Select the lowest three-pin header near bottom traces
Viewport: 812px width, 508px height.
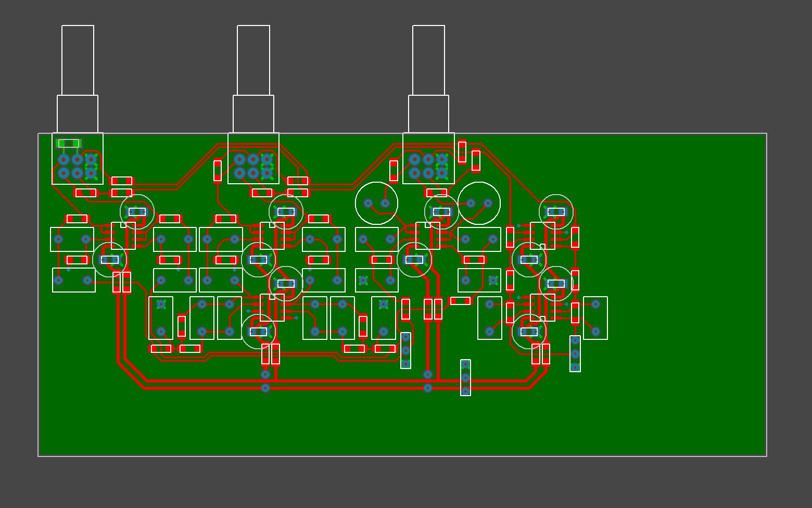(x=466, y=378)
